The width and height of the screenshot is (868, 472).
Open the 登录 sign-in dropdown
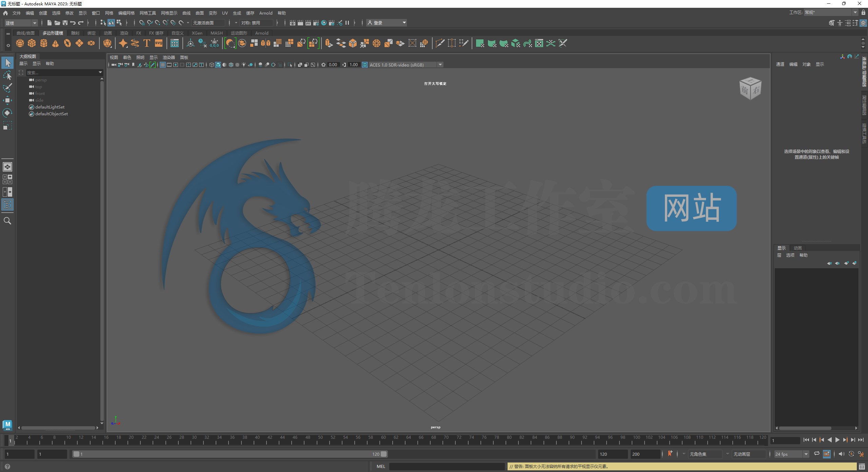tap(387, 23)
